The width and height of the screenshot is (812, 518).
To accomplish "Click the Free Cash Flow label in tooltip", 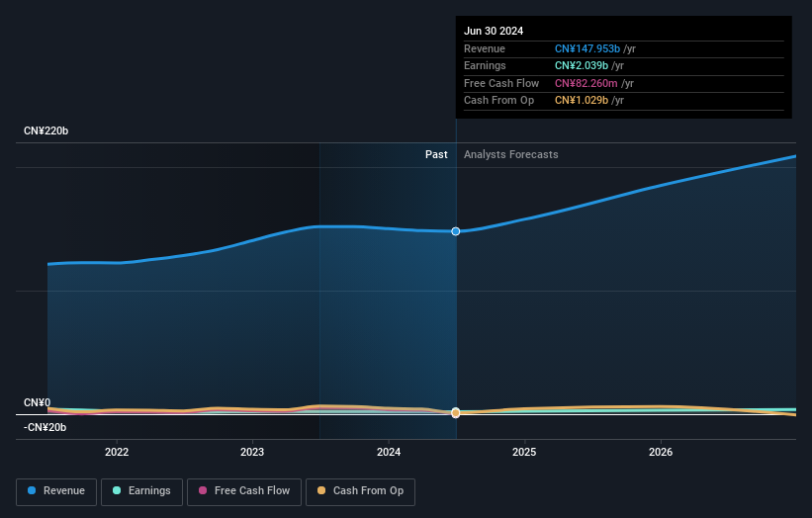I will coord(501,83).
